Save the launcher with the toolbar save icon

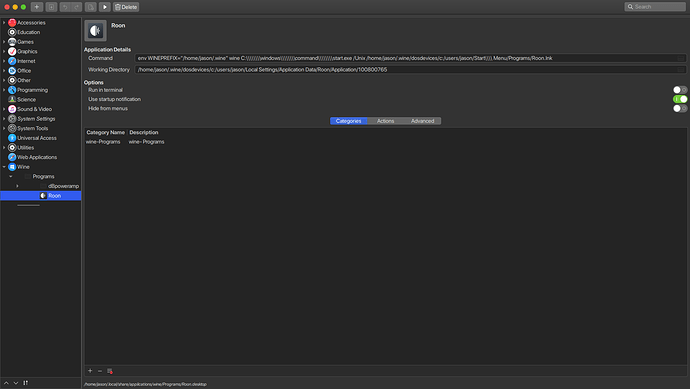point(51,7)
